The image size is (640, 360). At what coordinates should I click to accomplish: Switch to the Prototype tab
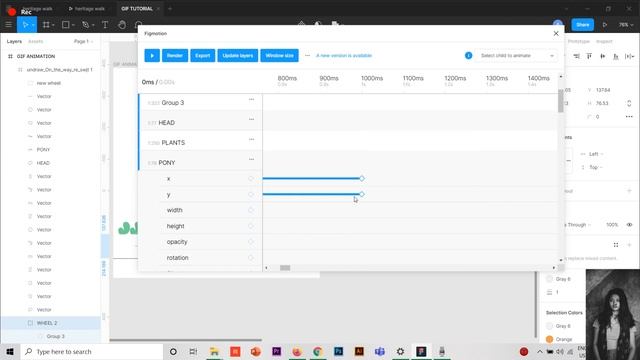pyautogui.click(x=578, y=42)
